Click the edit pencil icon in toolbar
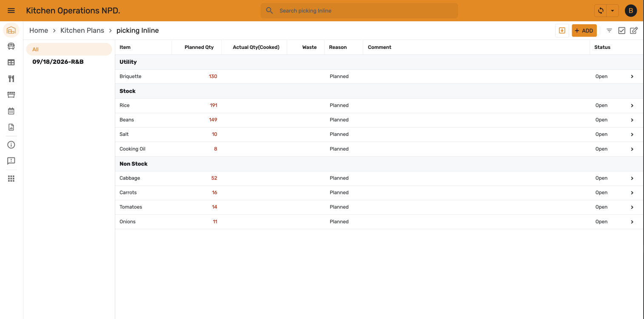Viewport: 644px width, 319px height. point(634,31)
